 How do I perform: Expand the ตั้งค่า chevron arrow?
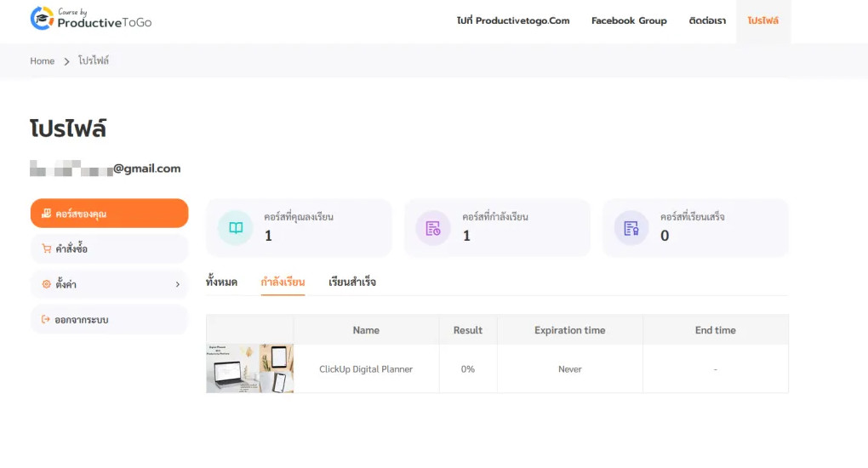tap(178, 284)
